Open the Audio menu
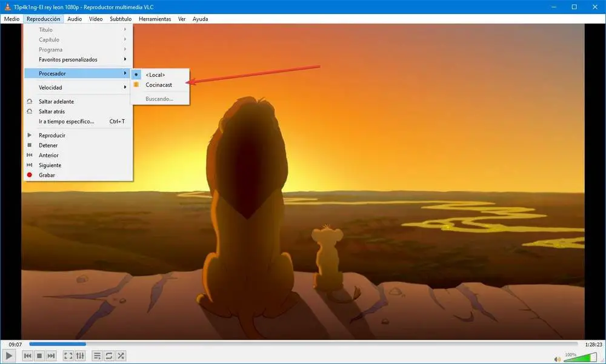This screenshot has height=364, width=606. [75, 19]
